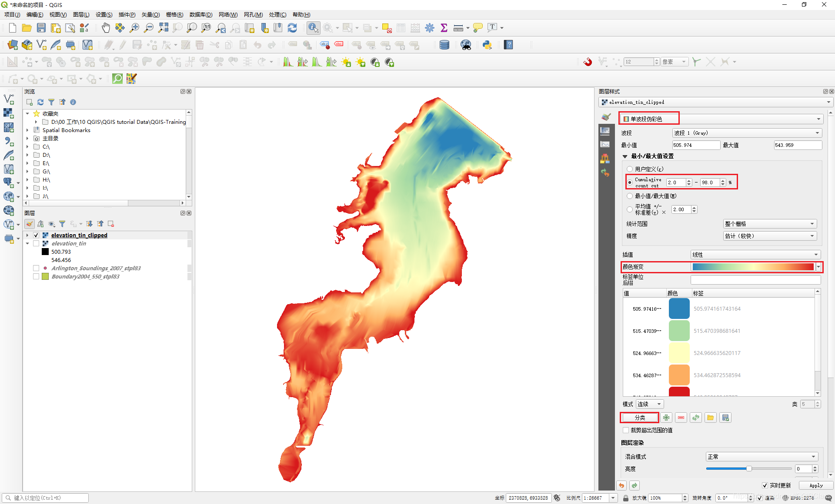Click the New Project icon
The width and height of the screenshot is (835, 504).
click(x=13, y=28)
